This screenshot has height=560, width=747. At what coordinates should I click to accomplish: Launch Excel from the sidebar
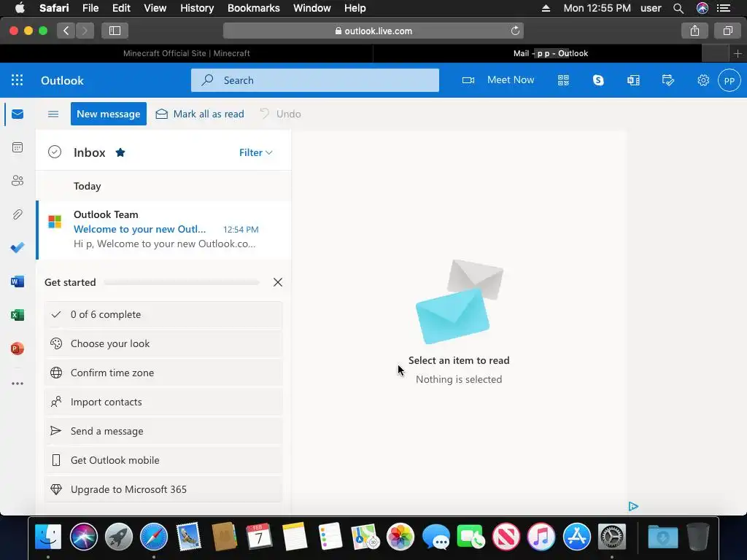tap(18, 315)
